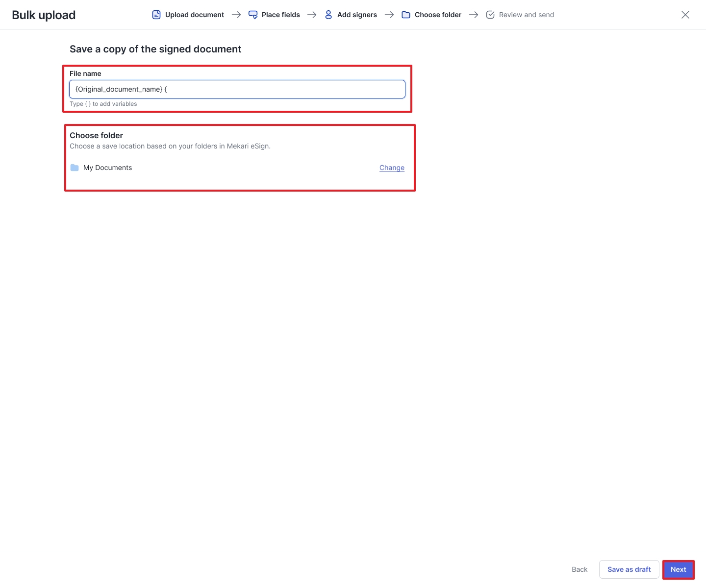The height and width of the screenshot is (588, 706).
Task: Click the Bulk upload page title
Action: [x=43, y=15]
